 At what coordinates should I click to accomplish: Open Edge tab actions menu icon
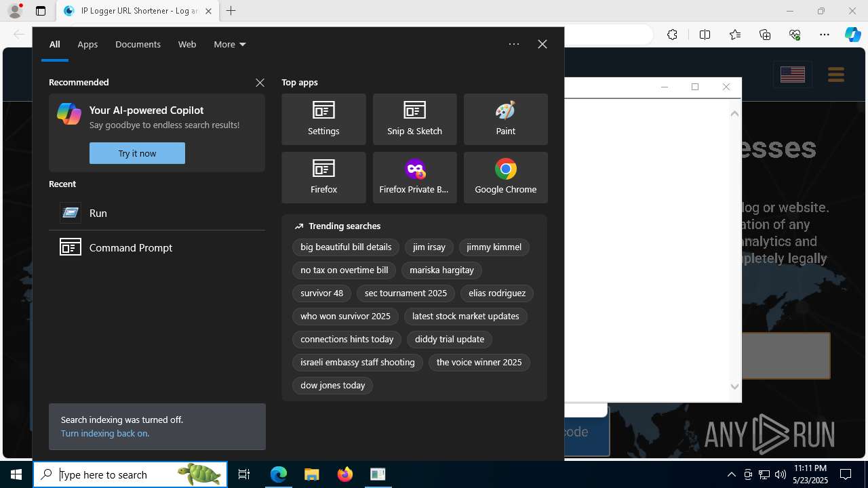(41, 11)
